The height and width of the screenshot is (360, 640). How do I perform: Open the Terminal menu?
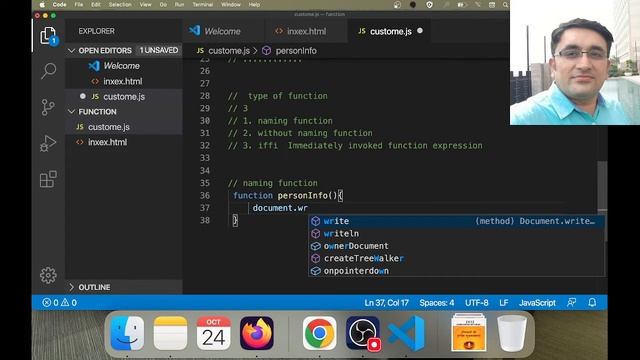click(203, 4)
